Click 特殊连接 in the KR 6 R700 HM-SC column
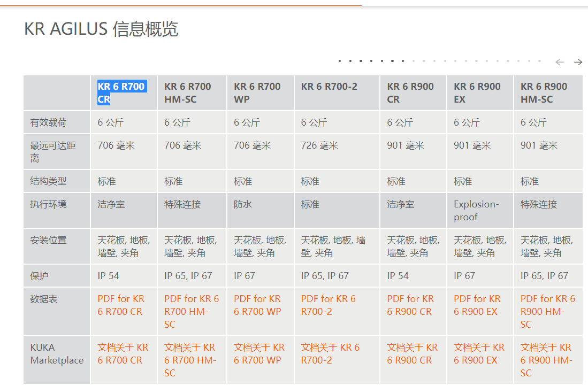This screenshot has width=588, height=386. pyautogui.click(x=182, y=204)
